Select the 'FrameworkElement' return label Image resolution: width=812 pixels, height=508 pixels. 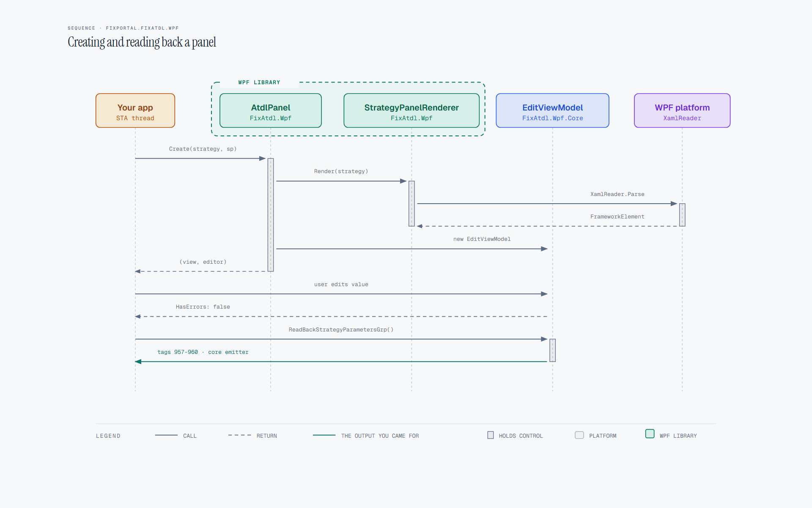[617, 217]
